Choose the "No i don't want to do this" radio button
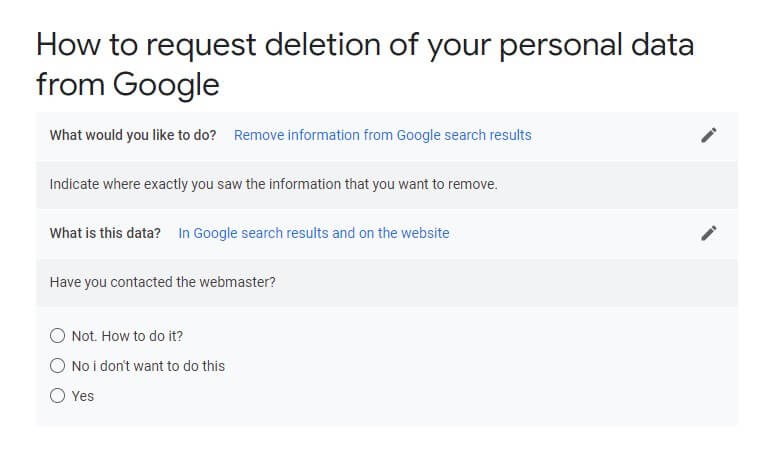The height and width of the screenshot is (455, 778). 58,366
